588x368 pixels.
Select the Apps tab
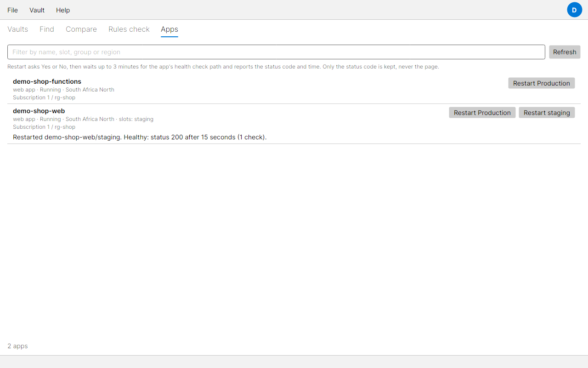[x=170, y=29]
